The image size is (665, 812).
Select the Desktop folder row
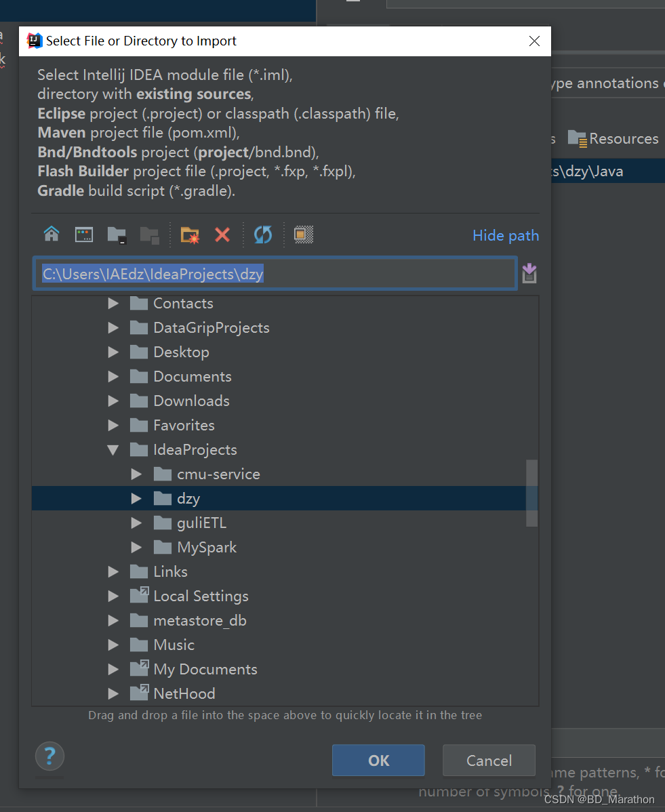pyautogui.click(x=285, y=352)
